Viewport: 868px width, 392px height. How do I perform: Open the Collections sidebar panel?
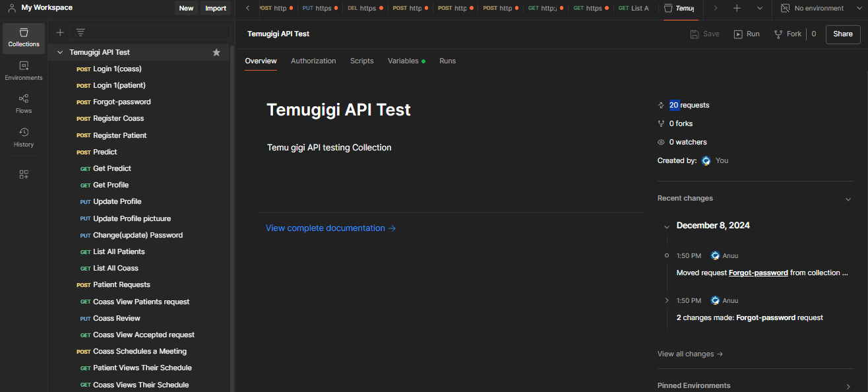coord(24,38)
